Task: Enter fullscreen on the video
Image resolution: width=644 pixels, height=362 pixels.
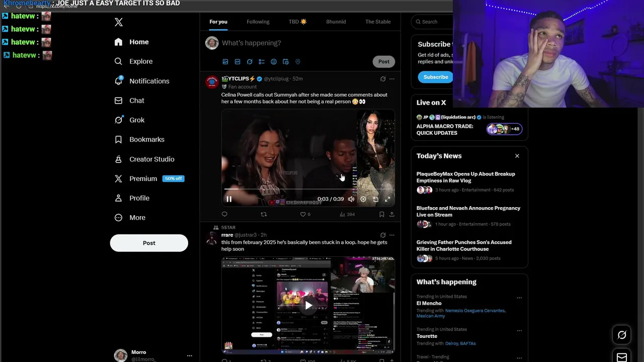Action: coord(387,199)
